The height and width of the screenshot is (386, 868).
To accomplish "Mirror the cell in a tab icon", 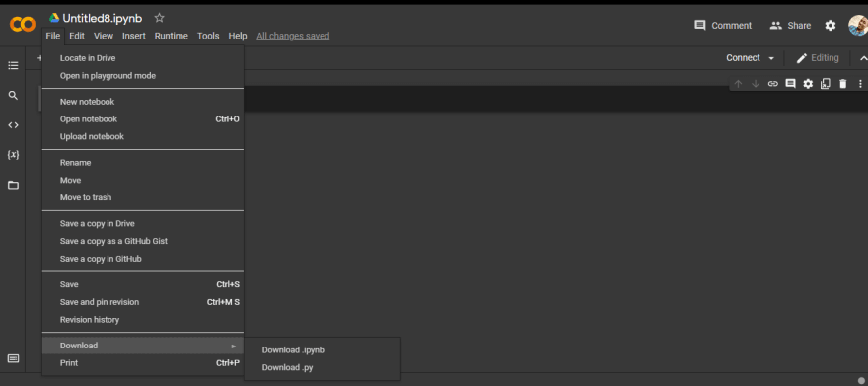I will pos(826,84).
